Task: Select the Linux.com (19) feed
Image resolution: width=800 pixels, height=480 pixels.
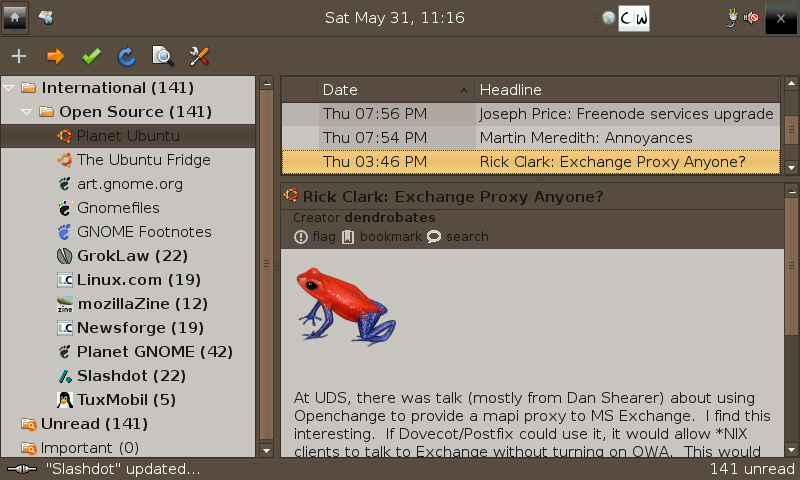Action: tap(128, 280)
